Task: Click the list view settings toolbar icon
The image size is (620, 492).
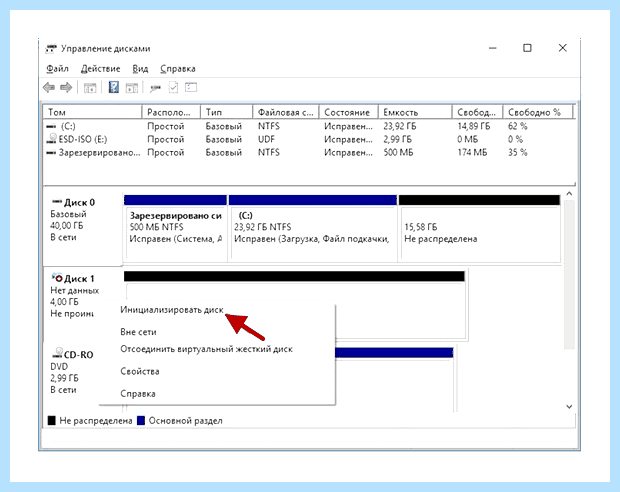Action: click(x=191, y=87)
